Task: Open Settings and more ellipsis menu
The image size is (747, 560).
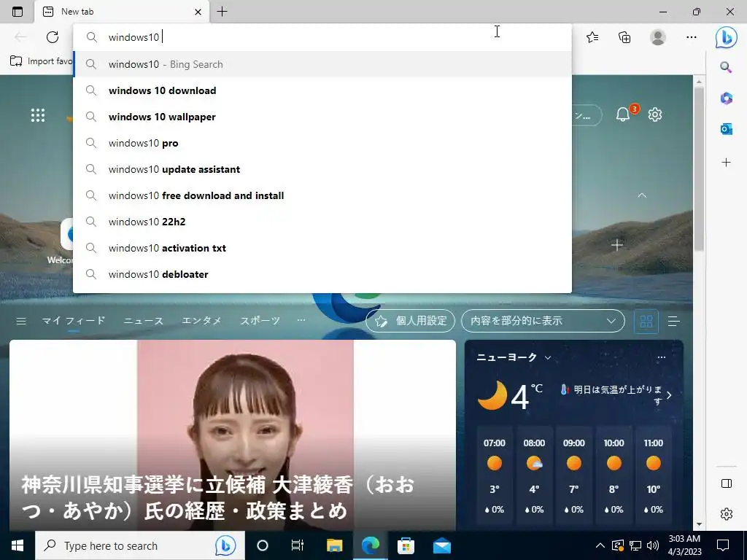Action: pos(692,37)
